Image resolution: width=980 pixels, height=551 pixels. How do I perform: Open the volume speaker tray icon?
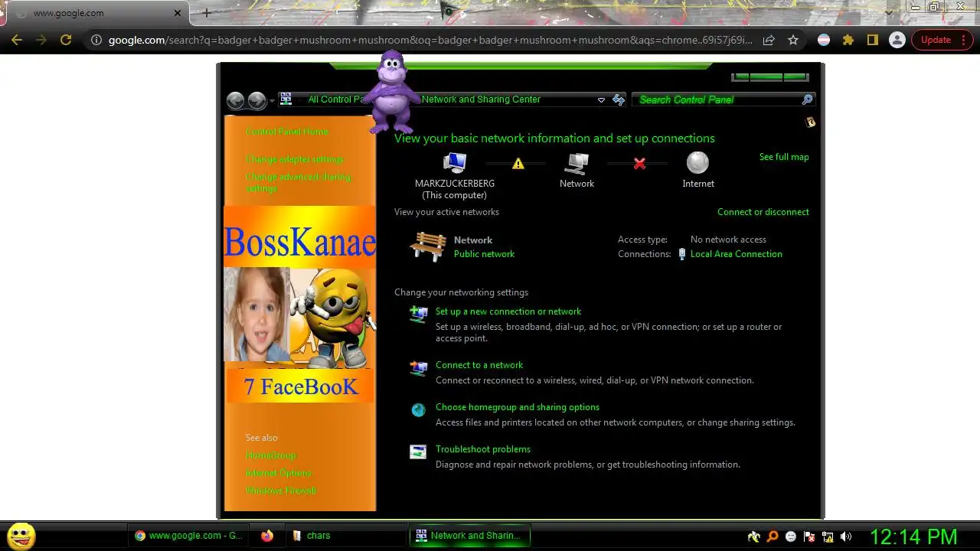(846, 536)
